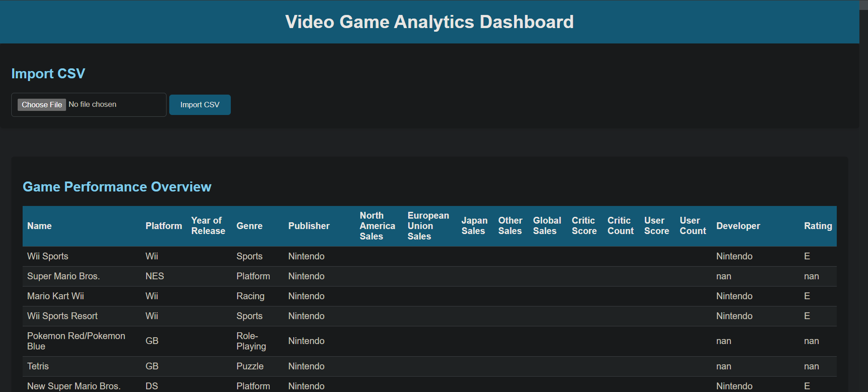Click 'nan' rating in the Super Mario Bros. row
This screenshot has height=392, width=868.
pyautogui.click(x=811, y=276)
